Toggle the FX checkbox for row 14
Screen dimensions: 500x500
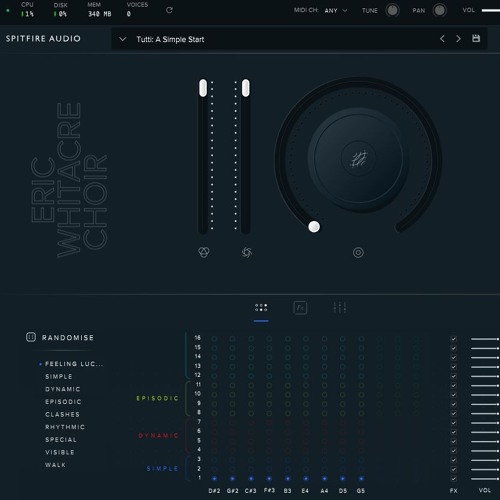(454, 357)
